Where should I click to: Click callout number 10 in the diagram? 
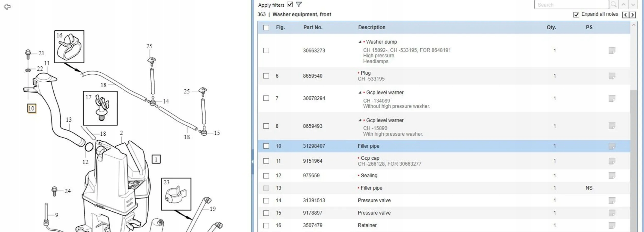pos(31,108)
